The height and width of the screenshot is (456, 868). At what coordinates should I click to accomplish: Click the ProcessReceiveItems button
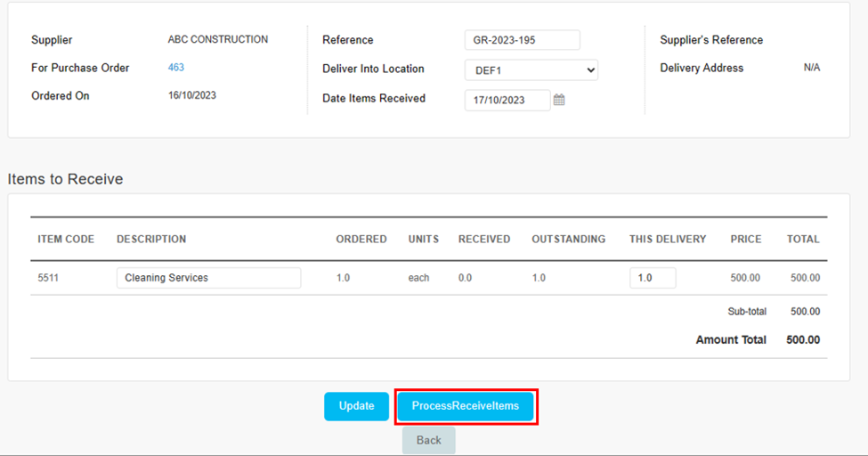tap(466, 406)
